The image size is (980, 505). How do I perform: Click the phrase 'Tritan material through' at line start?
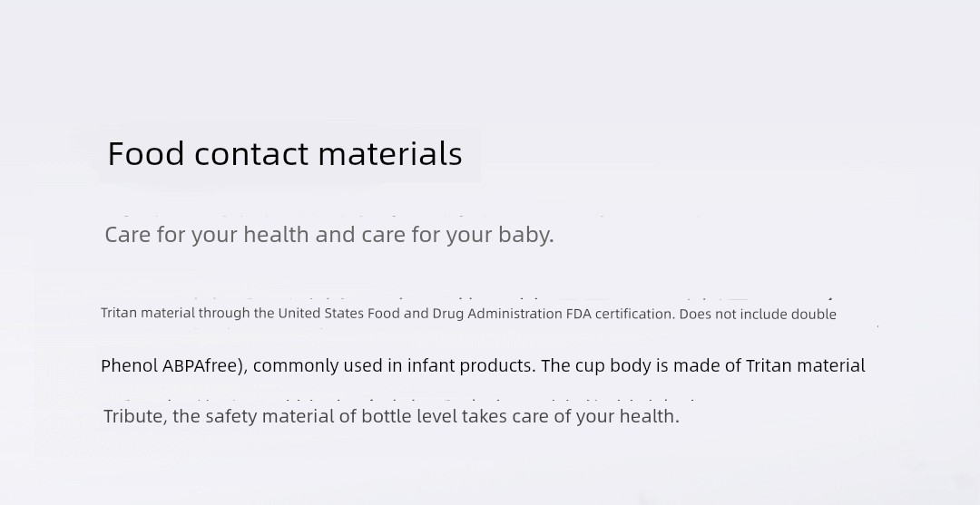[176, 314]
